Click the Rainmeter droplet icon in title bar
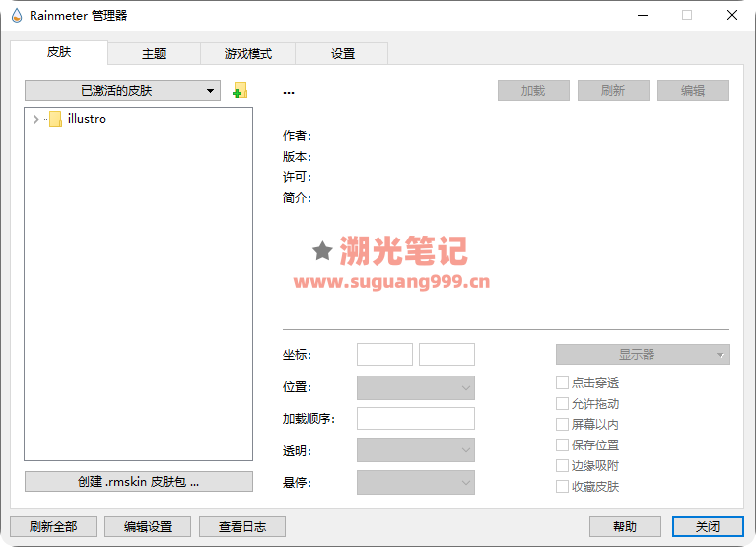The height and width of the screenshot is (547, 756). point(17,16)
